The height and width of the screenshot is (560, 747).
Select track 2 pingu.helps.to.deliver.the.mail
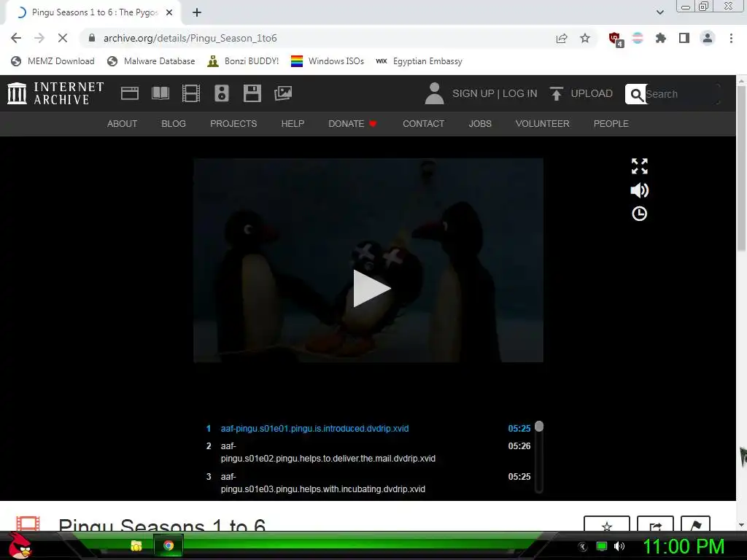pos(368,452)
